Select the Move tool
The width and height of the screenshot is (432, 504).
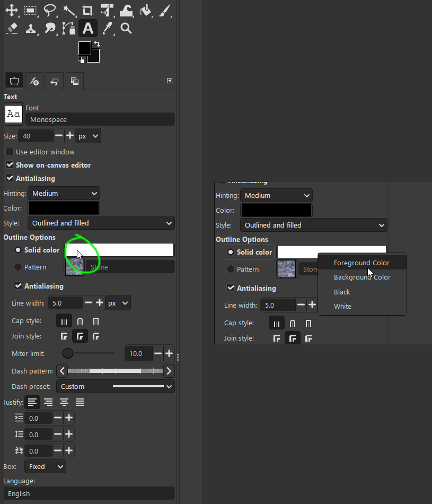[x=12, y=10]
